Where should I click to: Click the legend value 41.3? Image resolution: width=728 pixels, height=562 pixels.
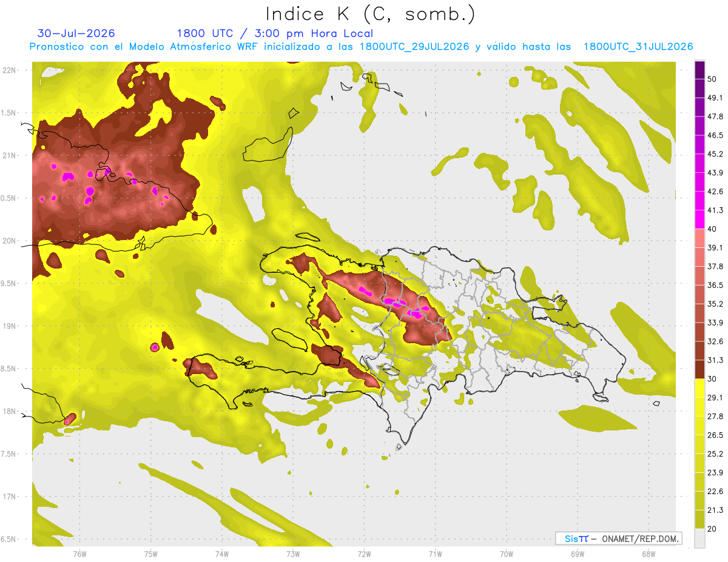point(715,210)
